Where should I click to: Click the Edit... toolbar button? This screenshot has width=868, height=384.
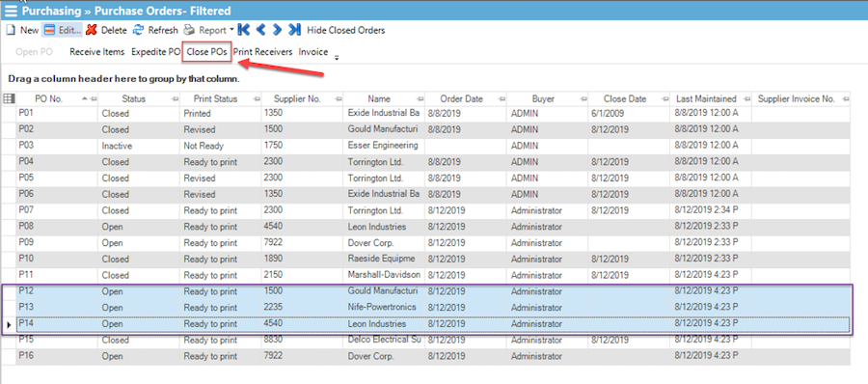tap(62, 30)
